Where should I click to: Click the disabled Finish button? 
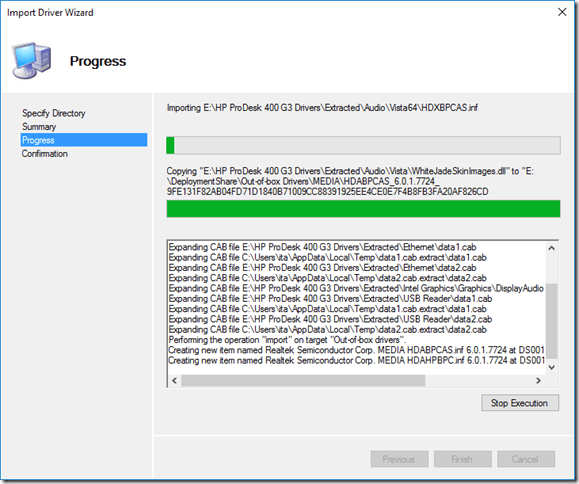point(462,459)
